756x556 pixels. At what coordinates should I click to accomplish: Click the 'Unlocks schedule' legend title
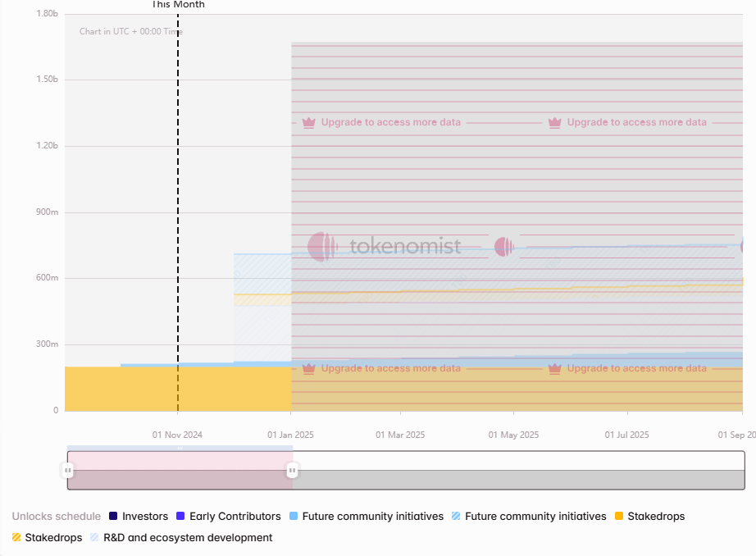[56, 517]
